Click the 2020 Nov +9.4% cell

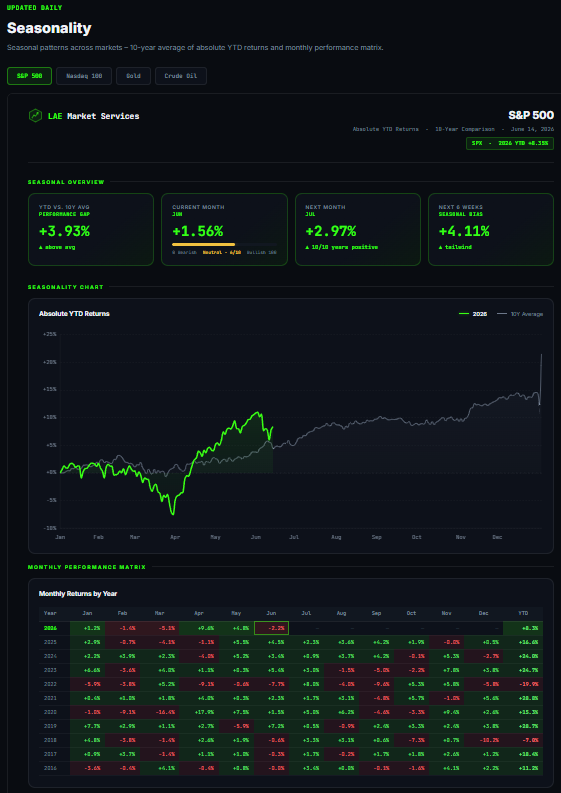(x=446, y=712)
